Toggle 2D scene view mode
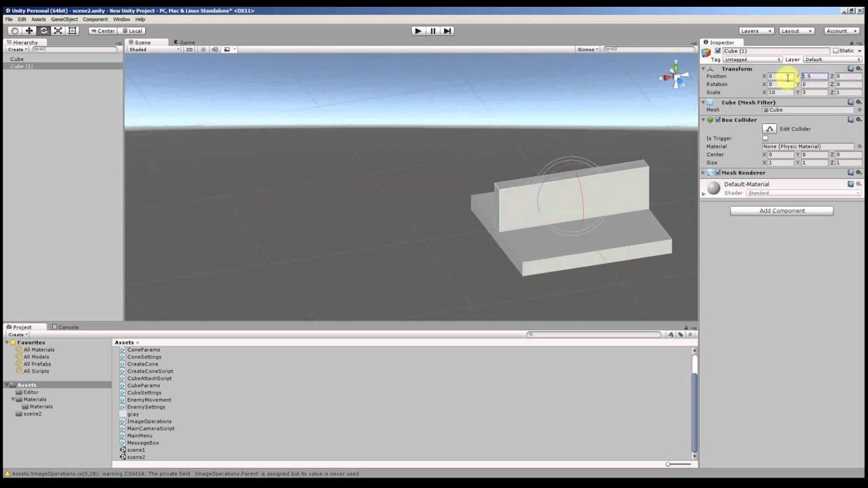The height and width of the screenshot is (488, 868). (x=189, y=49)
